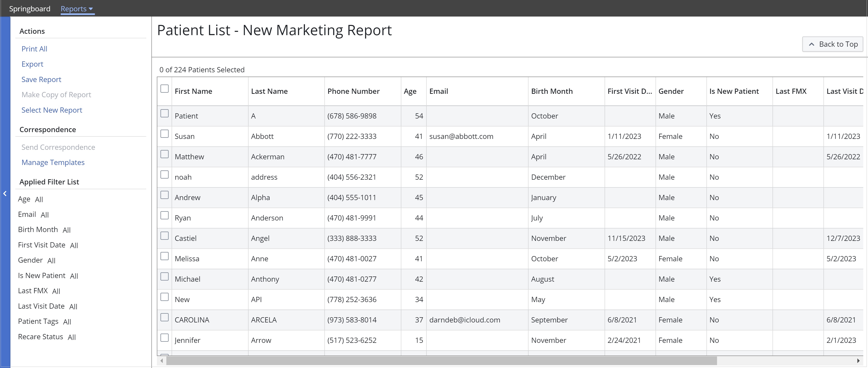Click phone number (678) 586-9898

tap(352, 116)
